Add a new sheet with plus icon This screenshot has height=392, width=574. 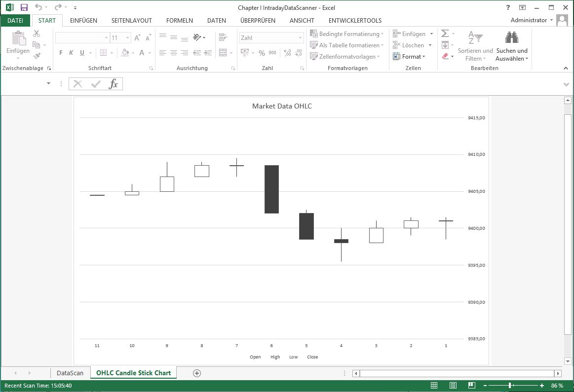point(197,373)
